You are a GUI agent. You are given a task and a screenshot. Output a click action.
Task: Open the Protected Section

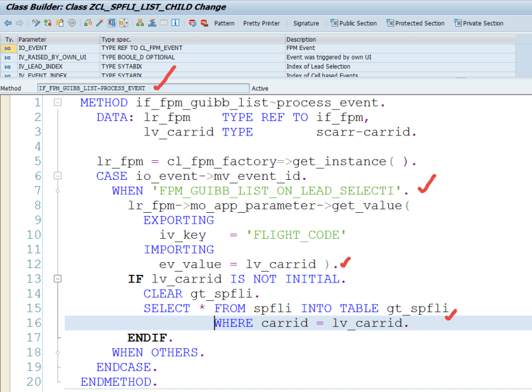pos(415,23)
